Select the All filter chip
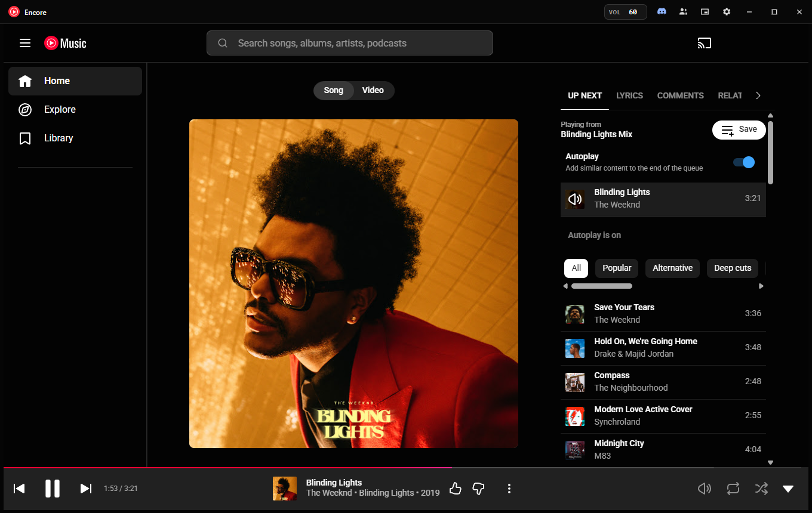 click(576, 268)
